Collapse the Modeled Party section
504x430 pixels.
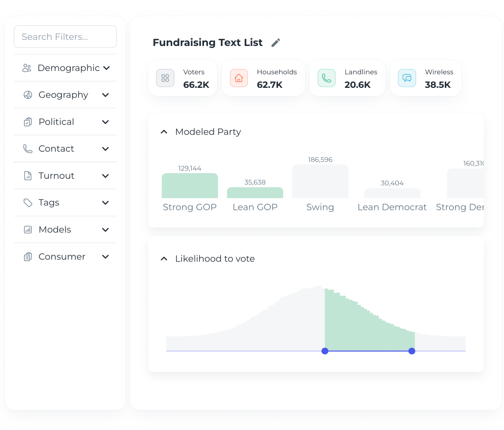(164, 132)
